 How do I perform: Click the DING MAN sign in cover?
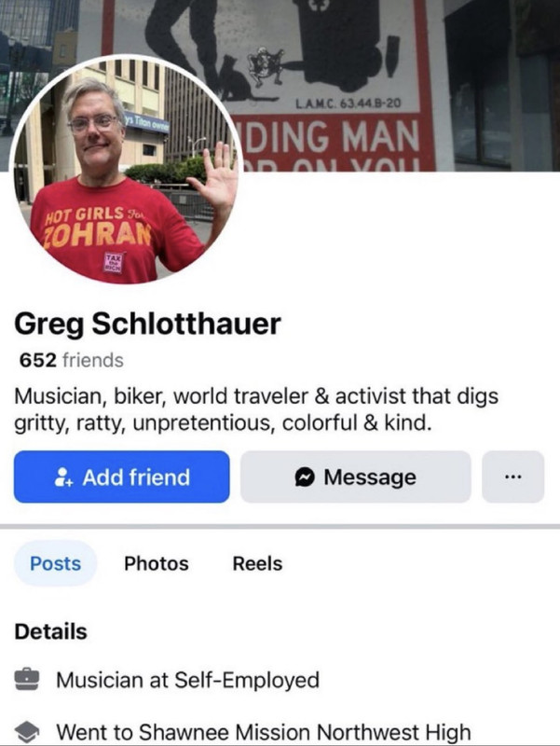[331, 135]
